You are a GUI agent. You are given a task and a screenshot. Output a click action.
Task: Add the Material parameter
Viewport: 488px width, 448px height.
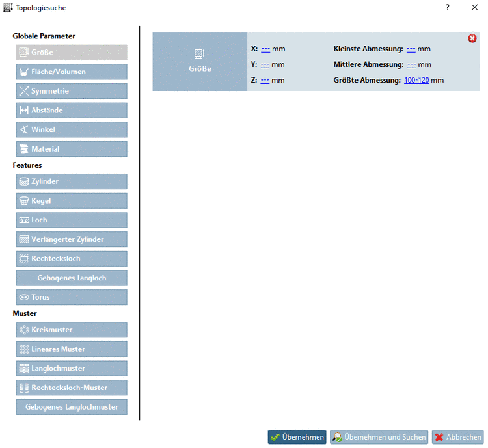pos(72,149)
